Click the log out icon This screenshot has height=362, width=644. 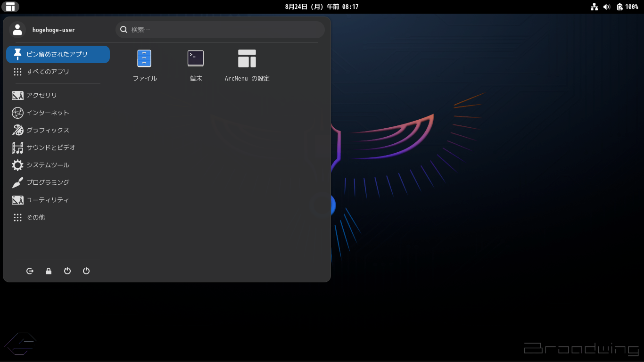point(30,271)
